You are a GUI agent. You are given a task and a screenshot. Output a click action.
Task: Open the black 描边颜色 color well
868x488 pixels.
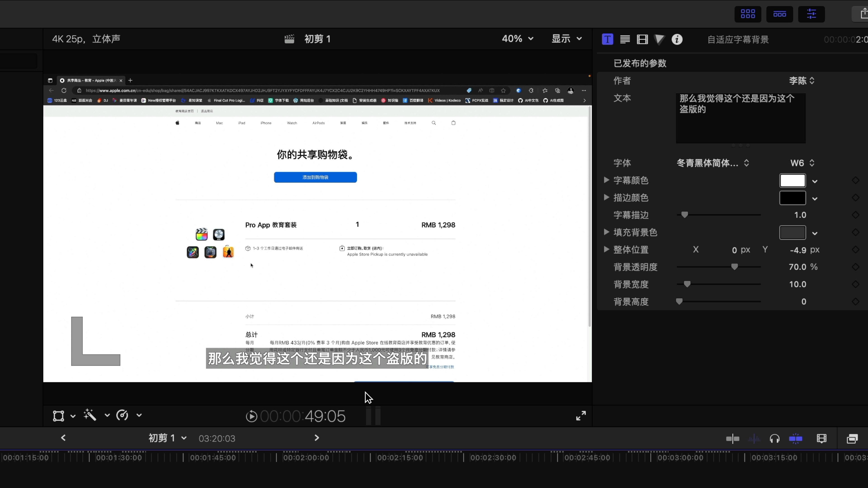(793, 198)
